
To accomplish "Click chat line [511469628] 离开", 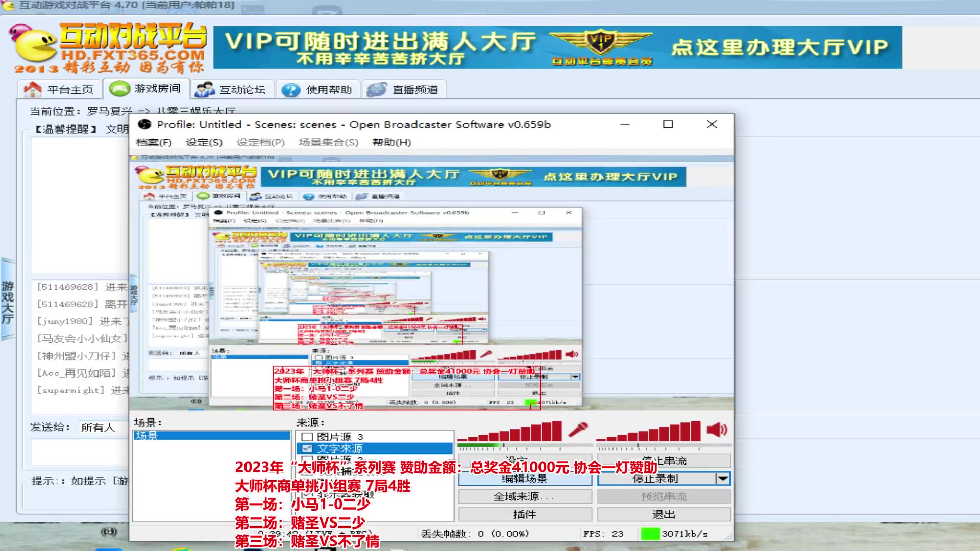I will pos(82,304).
